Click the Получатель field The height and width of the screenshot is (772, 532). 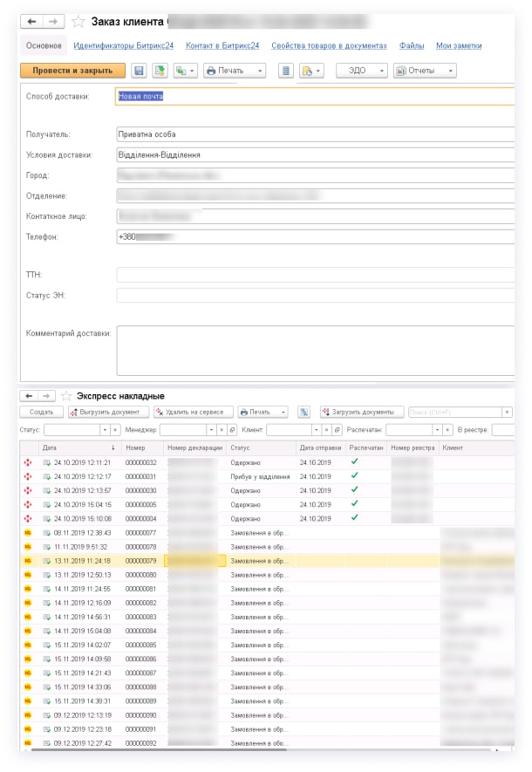click(315, 134)
